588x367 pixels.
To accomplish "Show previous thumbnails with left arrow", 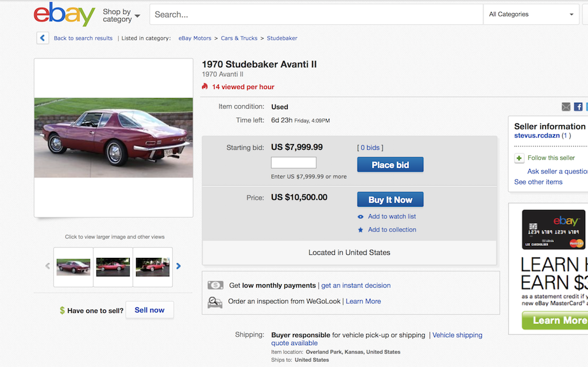I will 48,266.
